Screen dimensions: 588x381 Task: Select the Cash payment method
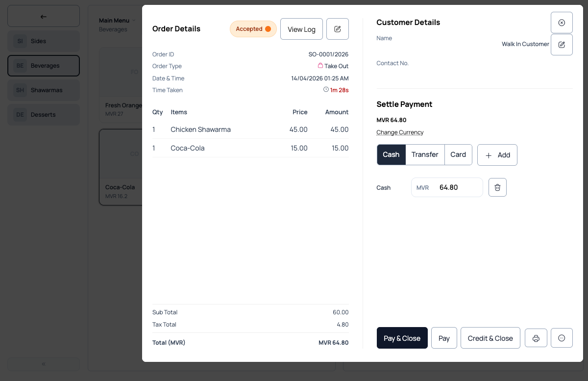tap(391, 154)
